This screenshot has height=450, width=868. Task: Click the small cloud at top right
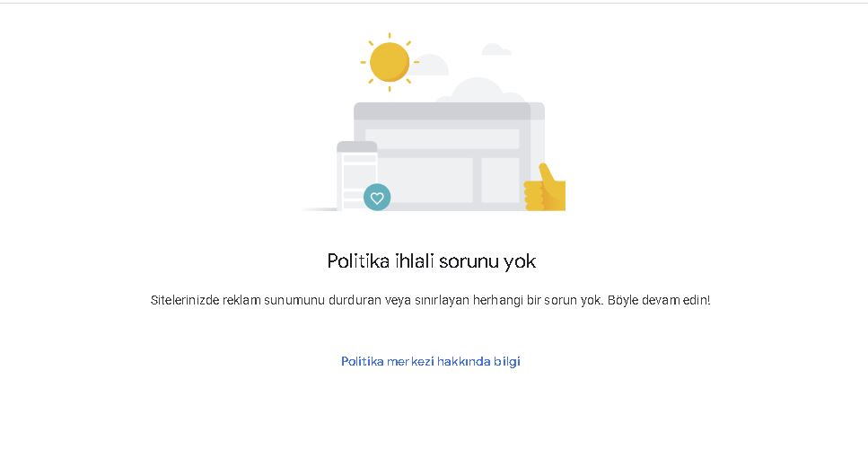(496, 49)
